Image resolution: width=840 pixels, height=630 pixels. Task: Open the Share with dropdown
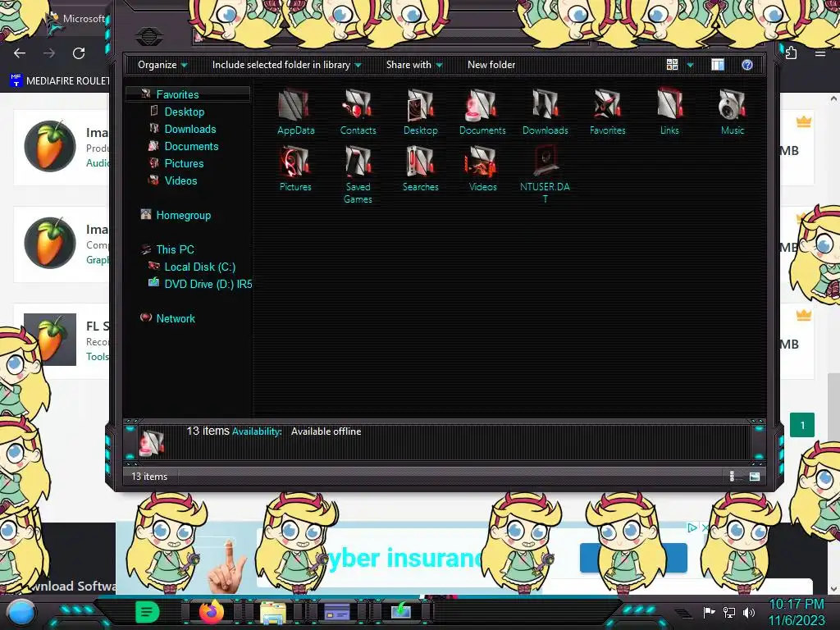414,65
